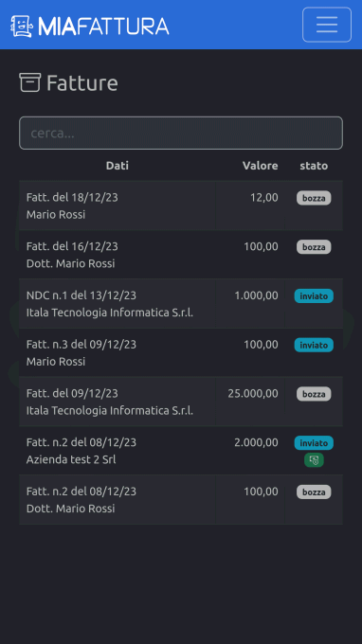Click the 12,00 value cell
The height and width of the screenshot is (644, 362).
pyautogui.click(x=264, y=198)
